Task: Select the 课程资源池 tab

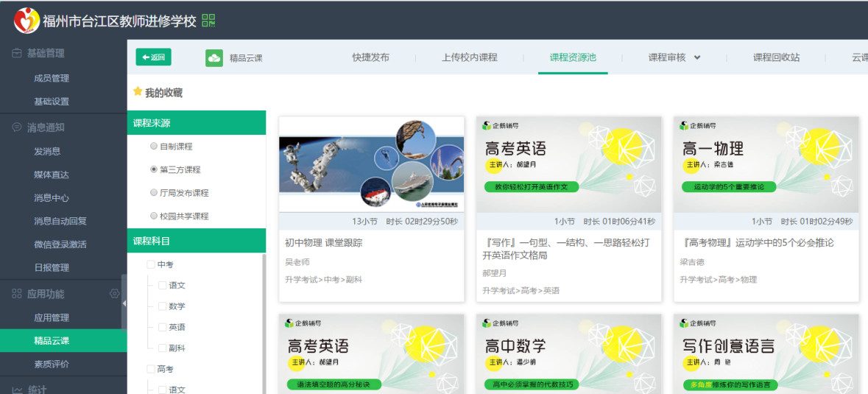Action: (573, 57)
